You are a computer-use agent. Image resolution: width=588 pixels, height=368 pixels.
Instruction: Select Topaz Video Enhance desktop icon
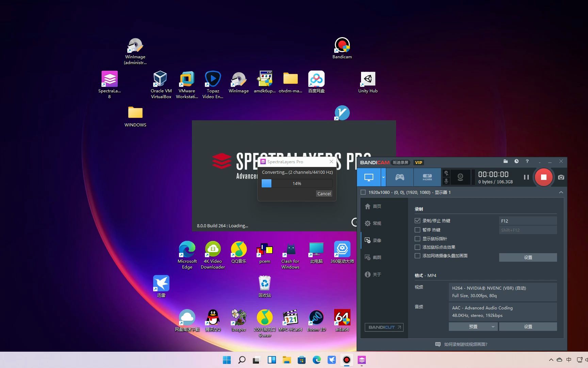click(x=213, y=85)
